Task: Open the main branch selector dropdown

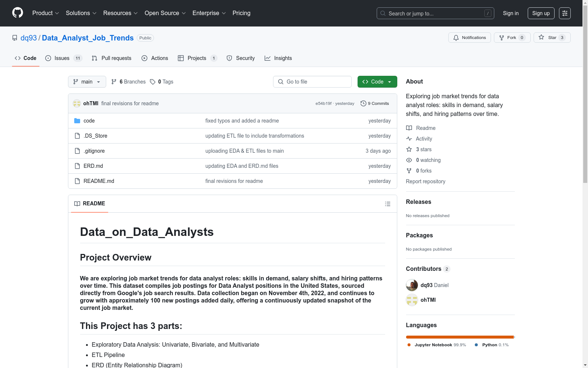Action: click(x=87, y=82)
